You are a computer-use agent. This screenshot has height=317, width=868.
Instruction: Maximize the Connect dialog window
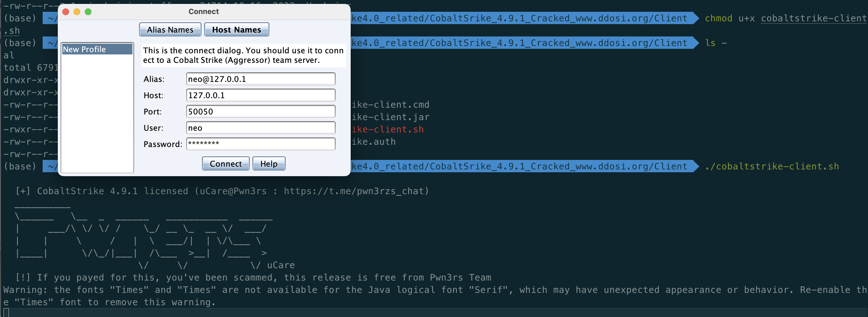pos(88,12)
